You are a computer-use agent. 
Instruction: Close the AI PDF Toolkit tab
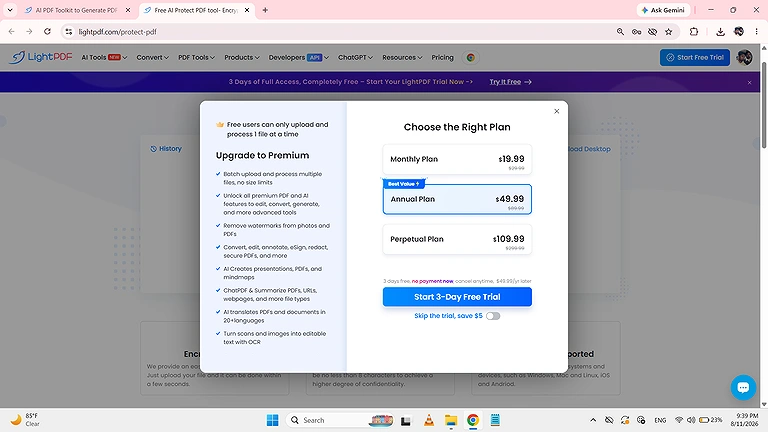pos(128,10)
